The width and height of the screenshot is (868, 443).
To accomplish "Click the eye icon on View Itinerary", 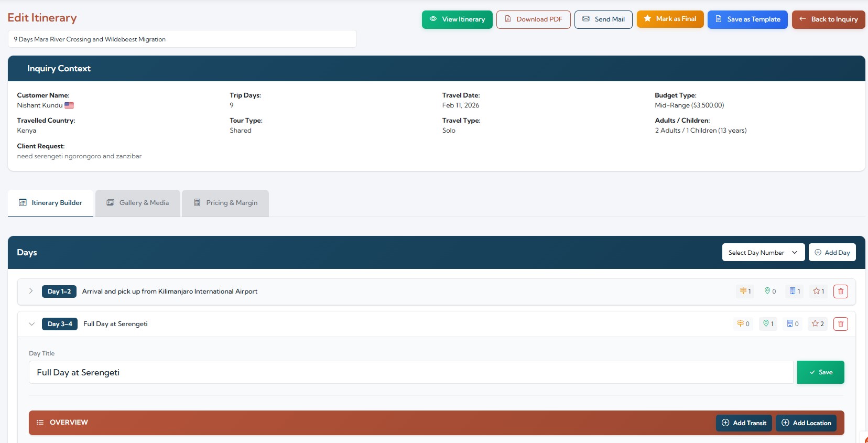I will (x=433, y=19).
